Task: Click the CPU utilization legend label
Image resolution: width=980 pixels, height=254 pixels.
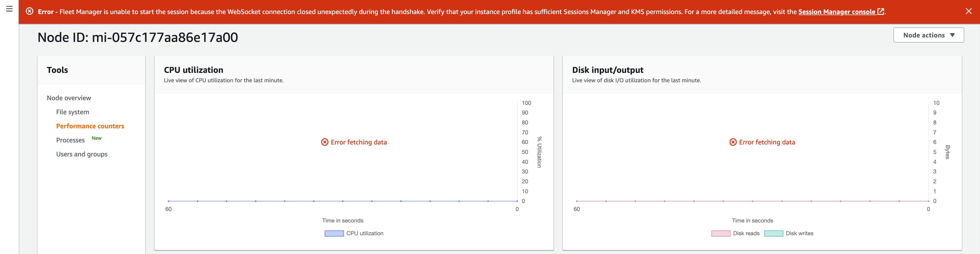Action: pos(365,233)
